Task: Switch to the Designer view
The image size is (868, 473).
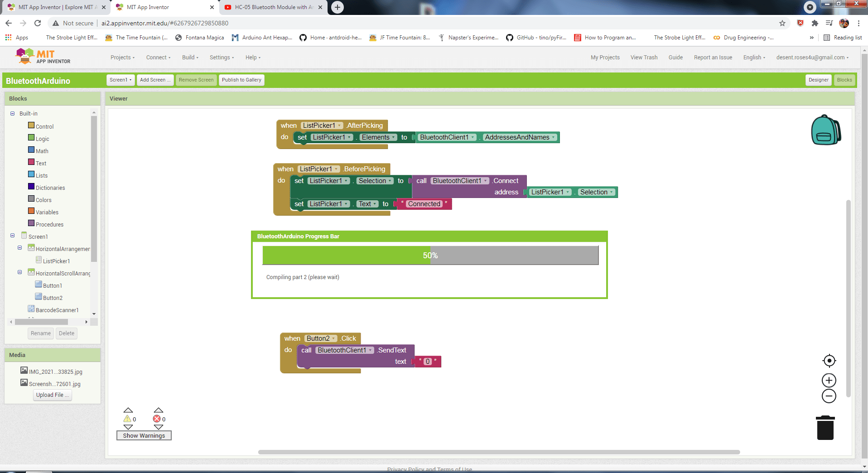Action: point(818,80)
